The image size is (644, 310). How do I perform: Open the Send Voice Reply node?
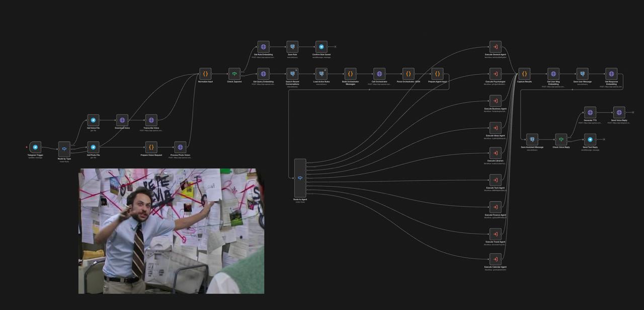(619, 113)
